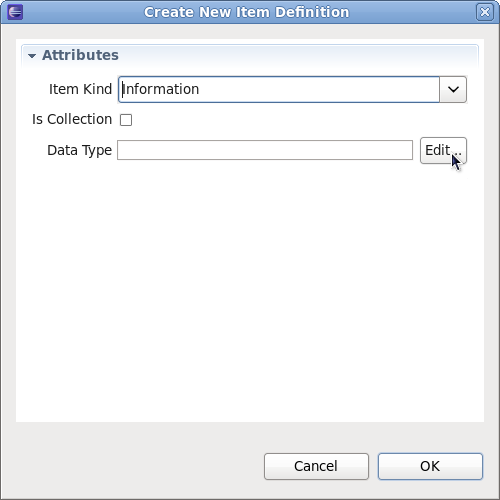This screenshot has height=500, width=500.
Task: Click the Data Type label
Action: pos(79,151)
